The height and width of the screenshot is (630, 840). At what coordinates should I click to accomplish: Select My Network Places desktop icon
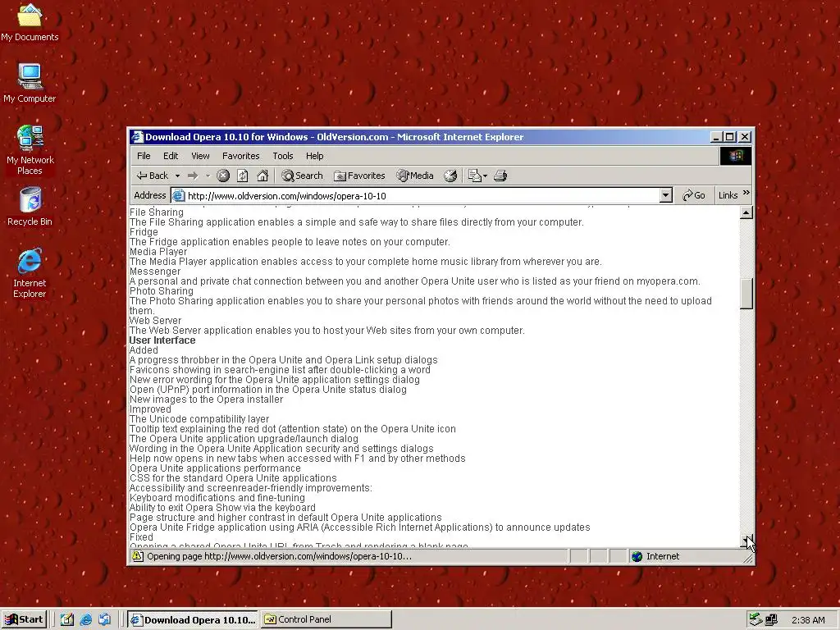(x=30, y=150)
